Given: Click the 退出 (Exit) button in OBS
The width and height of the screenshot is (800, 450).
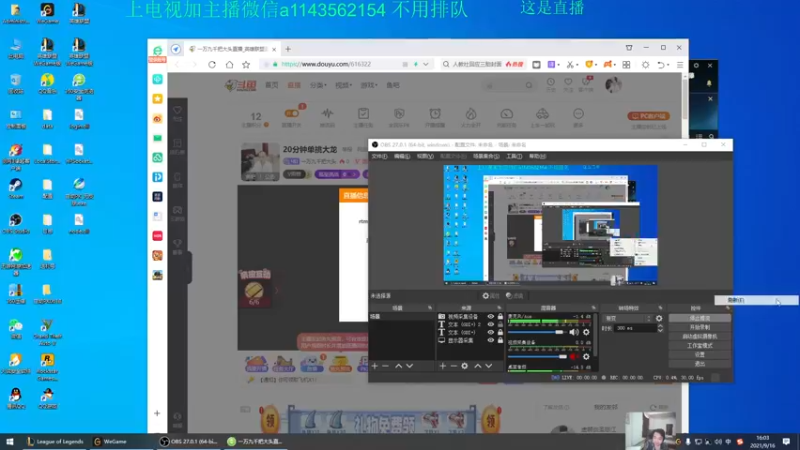Looking at the screenshot, I should coord(699,364).
